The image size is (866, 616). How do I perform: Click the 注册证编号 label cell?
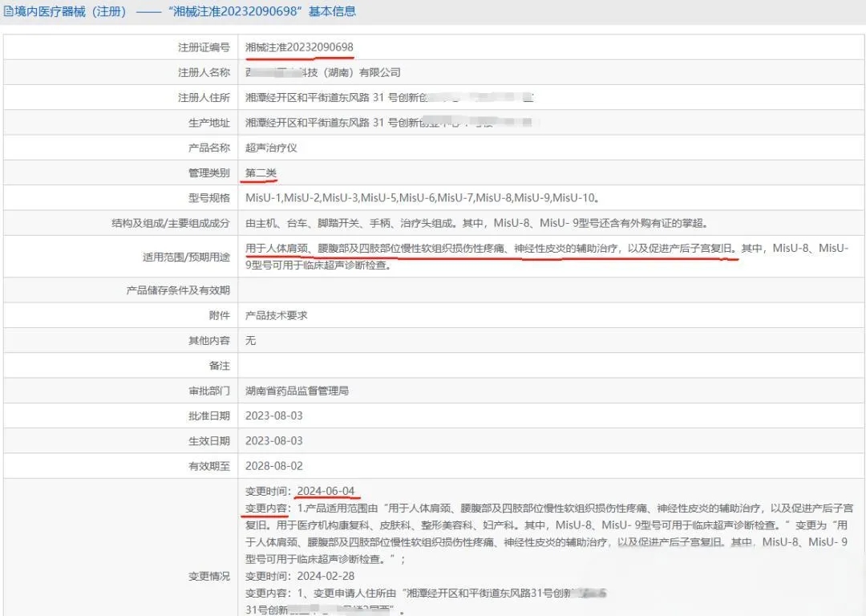click(x=204, y=47)
